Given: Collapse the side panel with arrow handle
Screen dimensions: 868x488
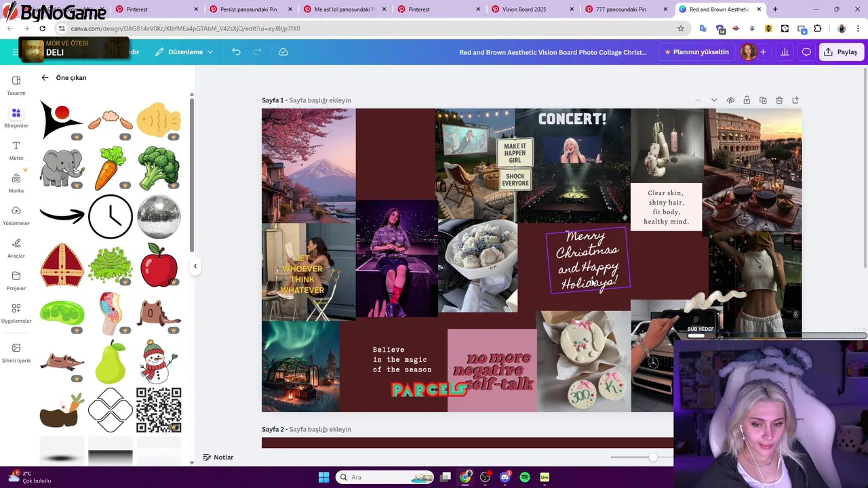Looking at the screenshot, I should (195, 266).
